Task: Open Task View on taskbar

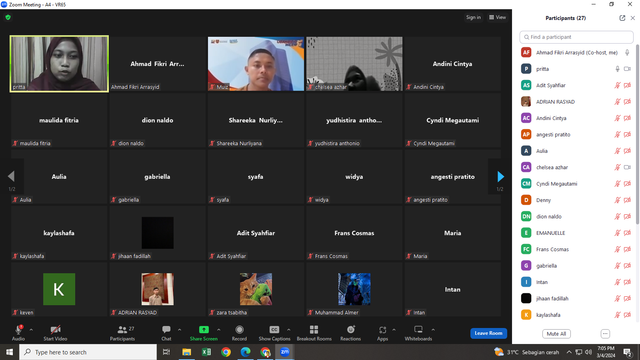Action: (x=166, y=352)
